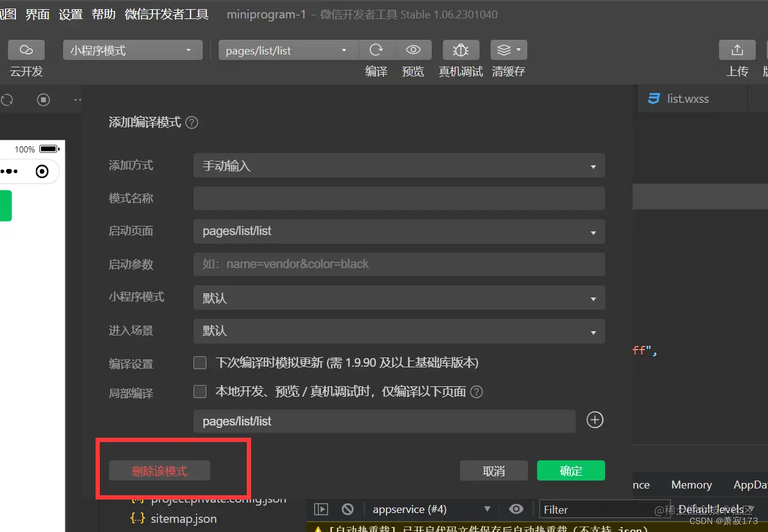Click the green 确定 confirm button
This screenshot has width=768, height=532.
571,471
